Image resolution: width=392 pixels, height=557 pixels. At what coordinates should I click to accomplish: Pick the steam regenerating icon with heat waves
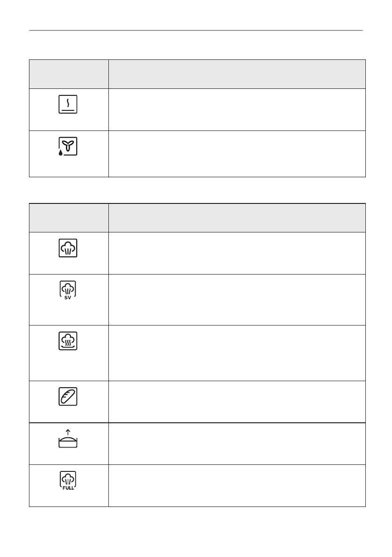(x=68, y=341)
